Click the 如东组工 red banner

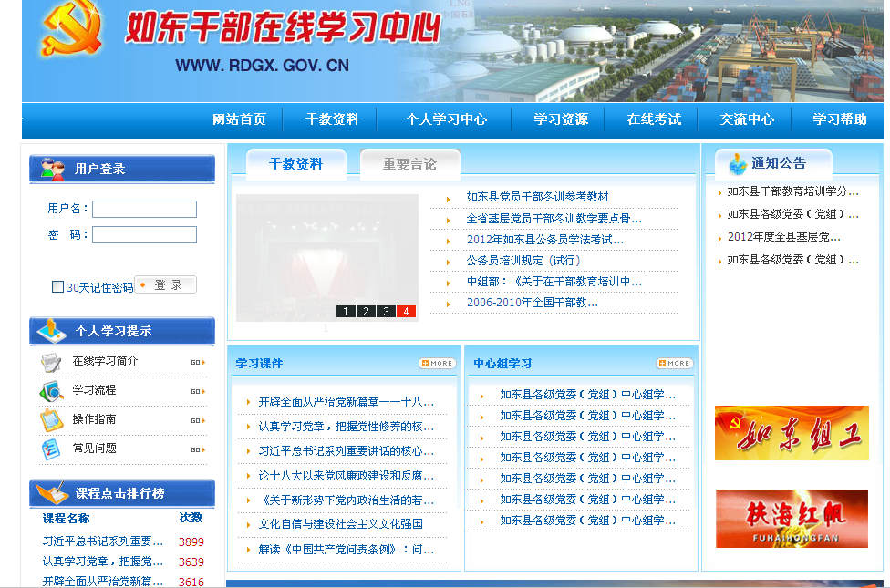(x=791, y=433)
